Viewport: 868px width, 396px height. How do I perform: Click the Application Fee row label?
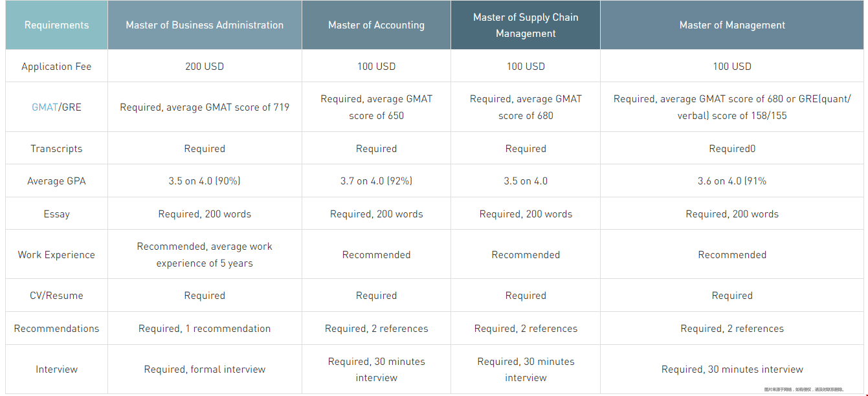click(x=56, y=67)
